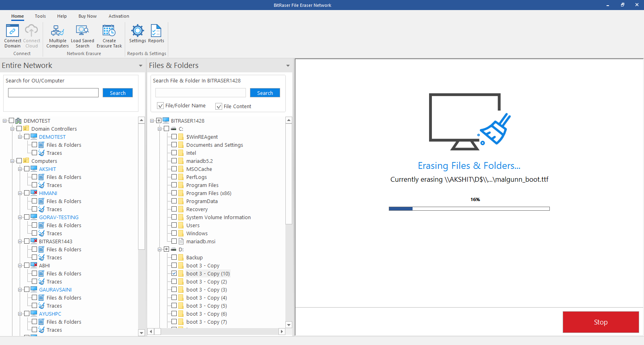The width and height of the screenshot is (644, 345).
Task: Click the Traces broom icon under GAURAVSAINI
Action: point(41,306)
